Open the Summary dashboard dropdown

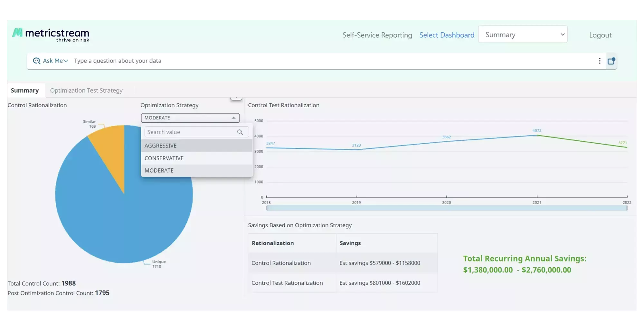coord(523,34)
